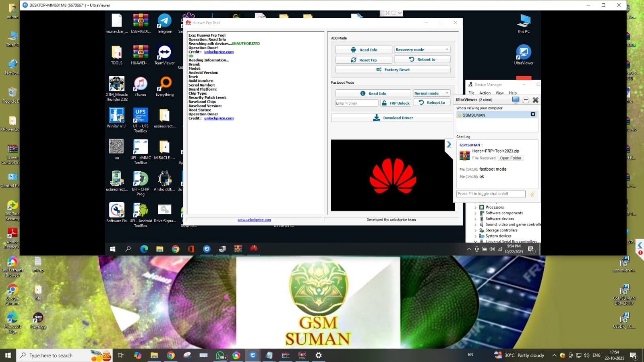The width and height of the screenshot is (644, 362).
Task: Expand the Storage controllers tree node
Action: tap(475, 230)
